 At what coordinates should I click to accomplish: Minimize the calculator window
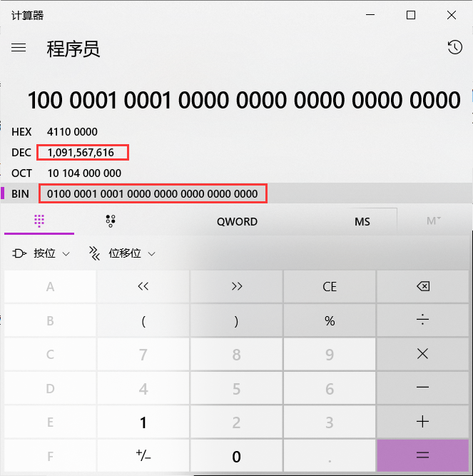[x=370, y=15]
